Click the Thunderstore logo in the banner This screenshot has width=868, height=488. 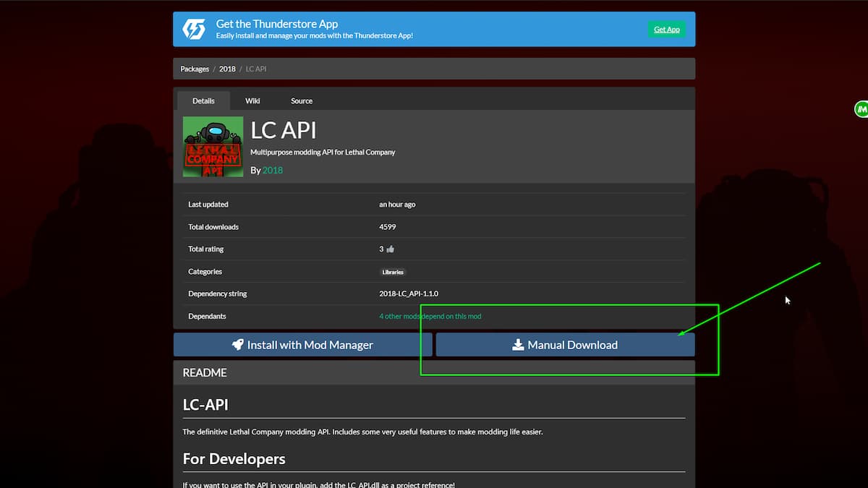(194, 29)
